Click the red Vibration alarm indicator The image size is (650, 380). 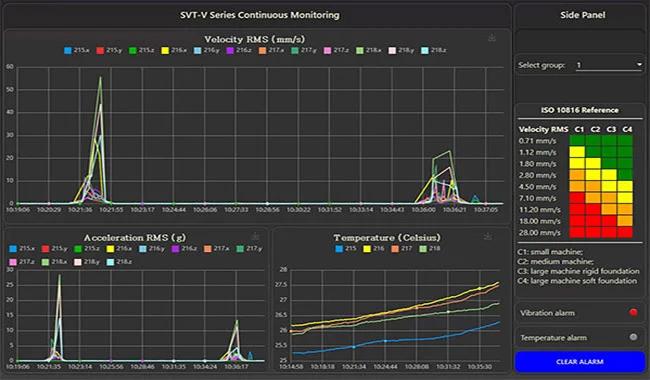point(633,312)
